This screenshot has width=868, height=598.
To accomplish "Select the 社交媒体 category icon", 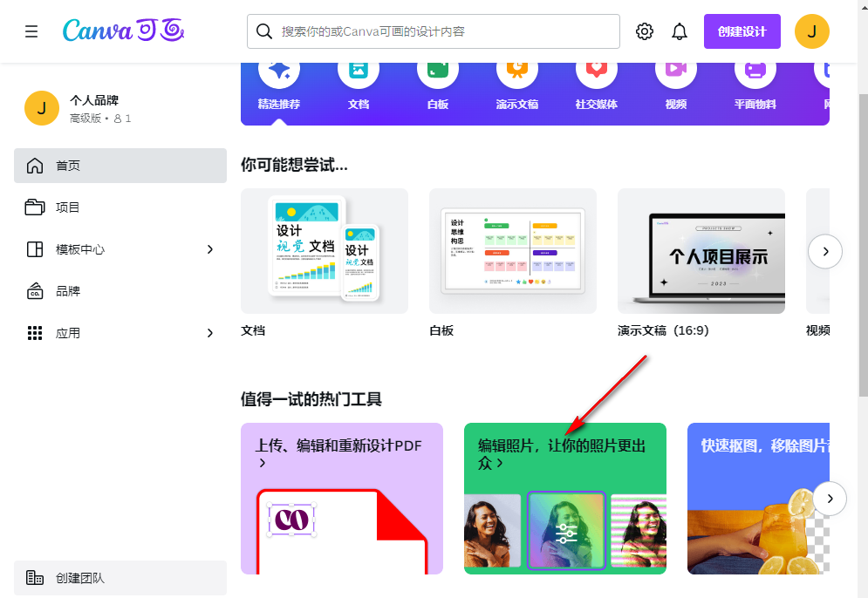I will [596, 70].
